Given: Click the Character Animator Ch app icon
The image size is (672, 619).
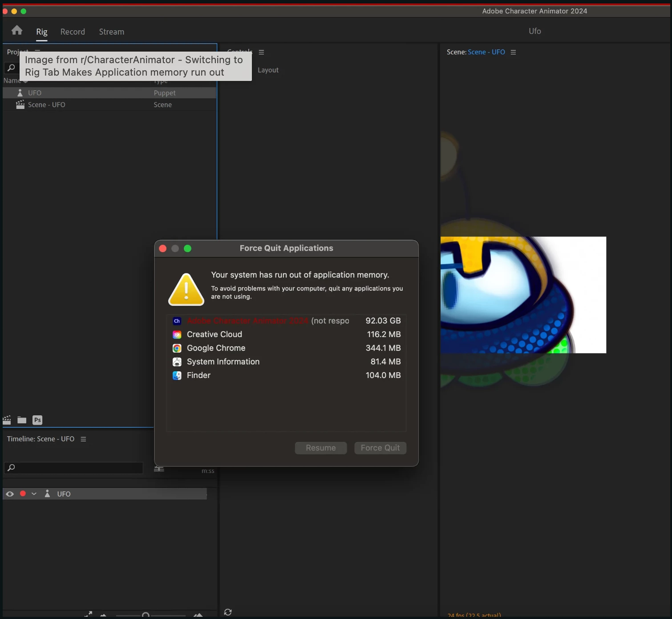Looking at the screenshot, I should 177,321.
